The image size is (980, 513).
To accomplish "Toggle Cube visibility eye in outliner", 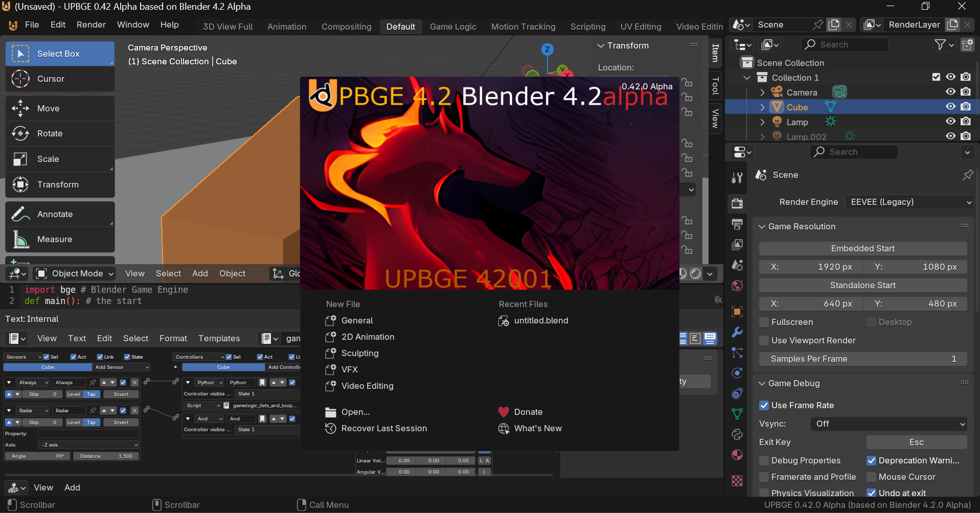I will click(x=950, y=107).
